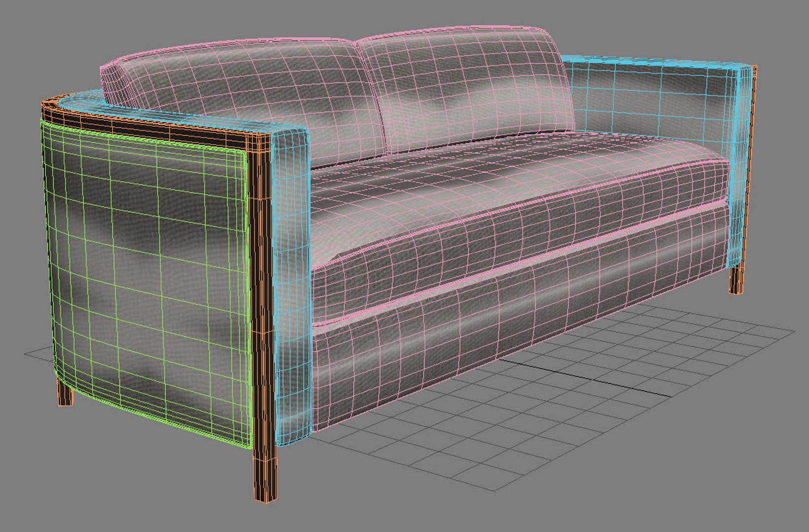The image size is (809, 532).
Task: Select the cyan far right armrest inner panel
Action: point(650,106)
